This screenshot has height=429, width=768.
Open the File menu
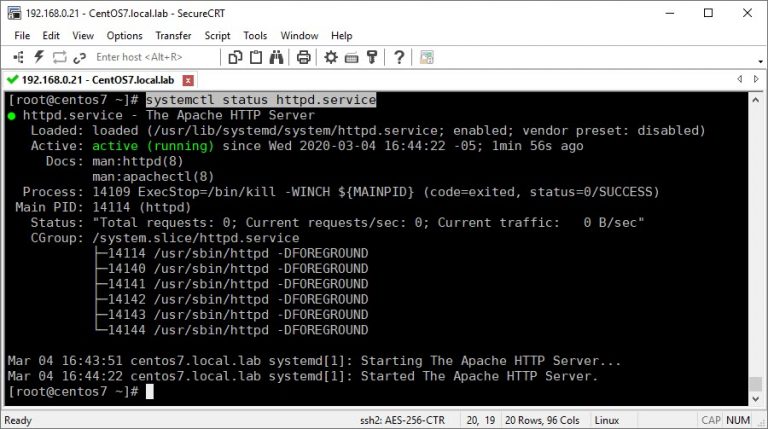[x=22, y=36]
